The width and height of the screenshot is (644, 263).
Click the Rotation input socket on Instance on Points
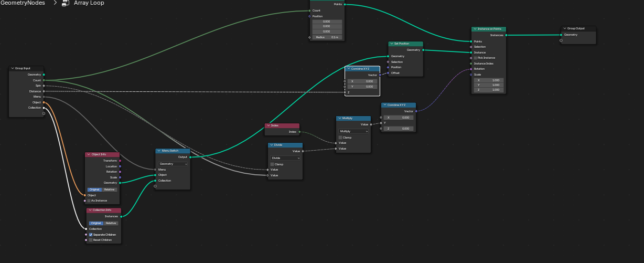tap(471, 69)
